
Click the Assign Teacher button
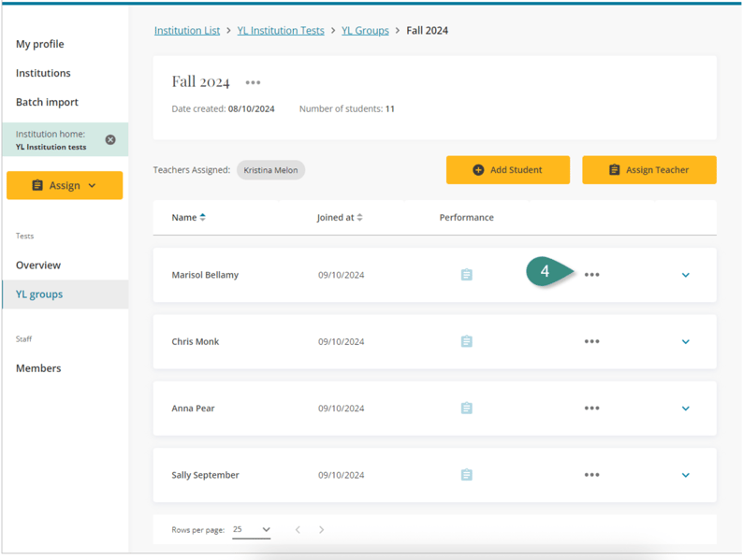click(x=648, y=170)
